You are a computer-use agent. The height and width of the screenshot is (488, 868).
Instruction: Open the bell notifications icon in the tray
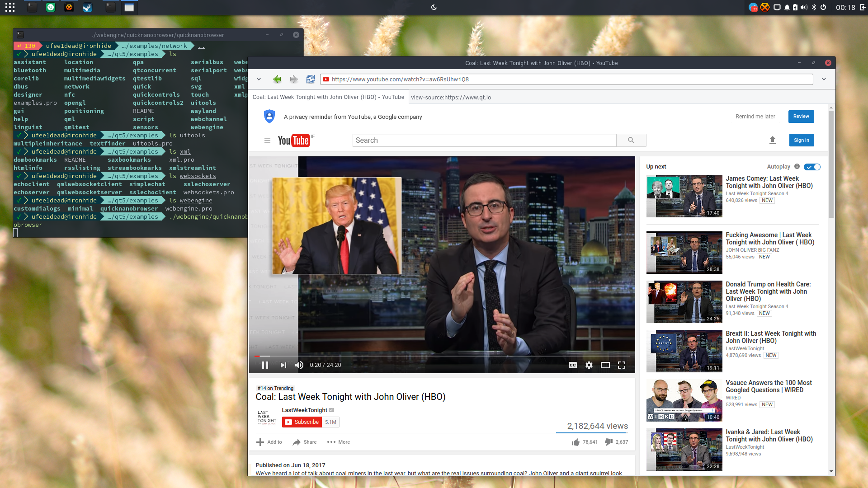(787, 7)
